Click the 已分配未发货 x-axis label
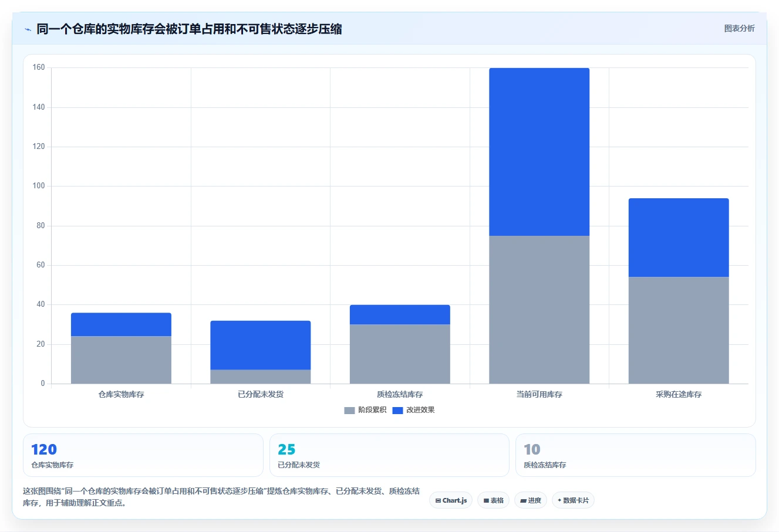This screenshot has width=779, height=532. (261, 395)
